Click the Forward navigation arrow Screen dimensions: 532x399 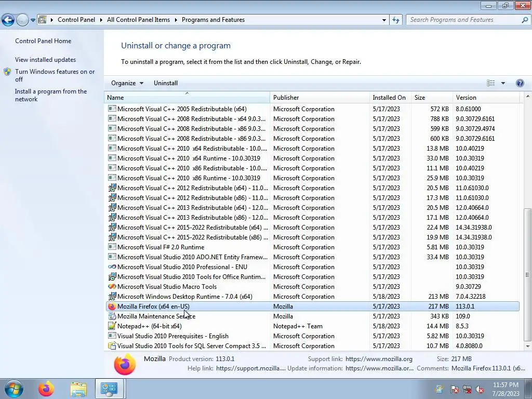coord(22,20)
